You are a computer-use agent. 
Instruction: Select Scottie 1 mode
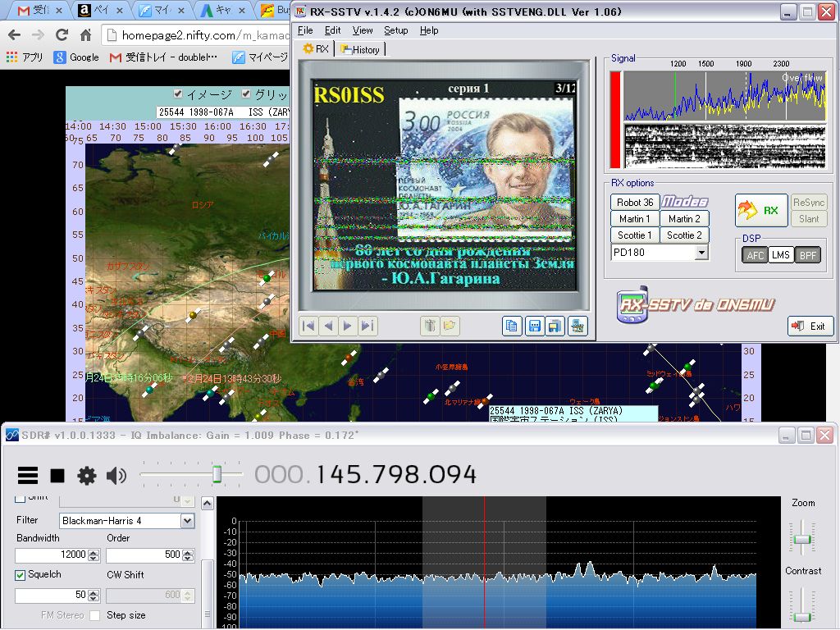pyautogui.click(x=635, y=235)
